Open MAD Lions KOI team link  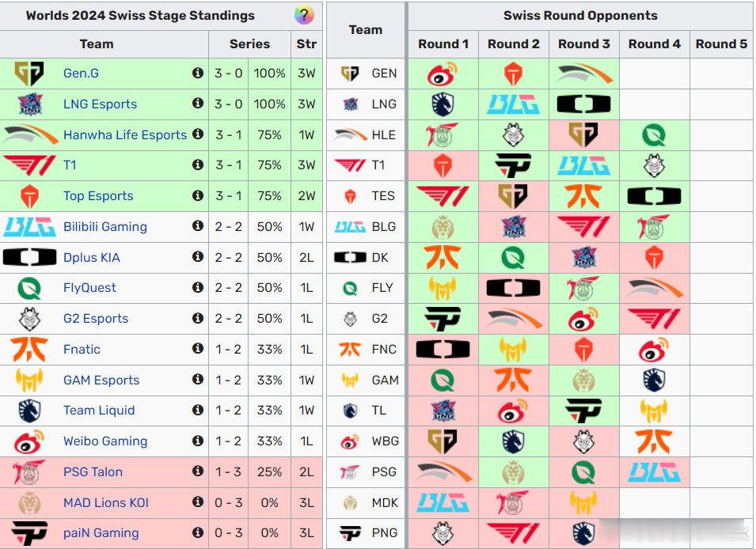point(105,503)
